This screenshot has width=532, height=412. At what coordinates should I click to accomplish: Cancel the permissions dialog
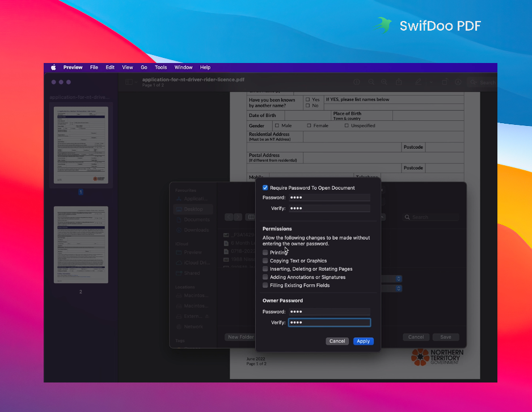click(x=337, y=341)
